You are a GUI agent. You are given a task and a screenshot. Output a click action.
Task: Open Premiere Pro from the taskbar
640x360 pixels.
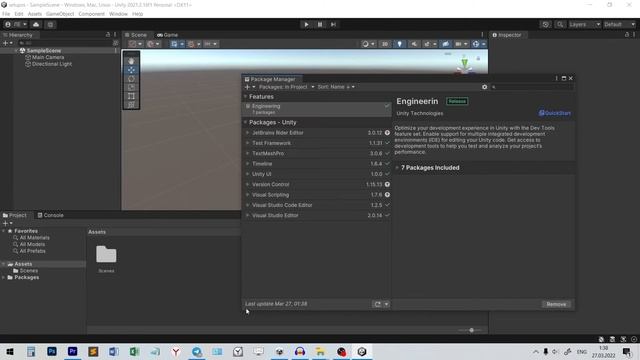73,351
